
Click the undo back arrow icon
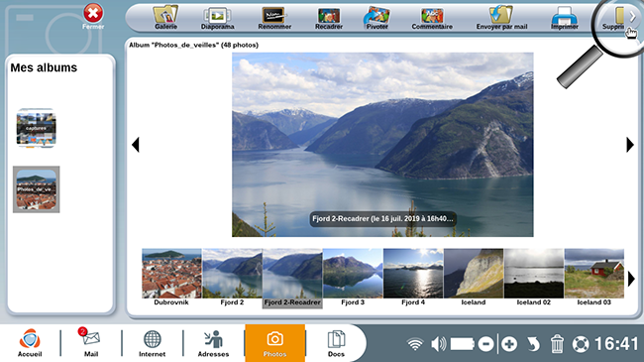tap(533, 344)
